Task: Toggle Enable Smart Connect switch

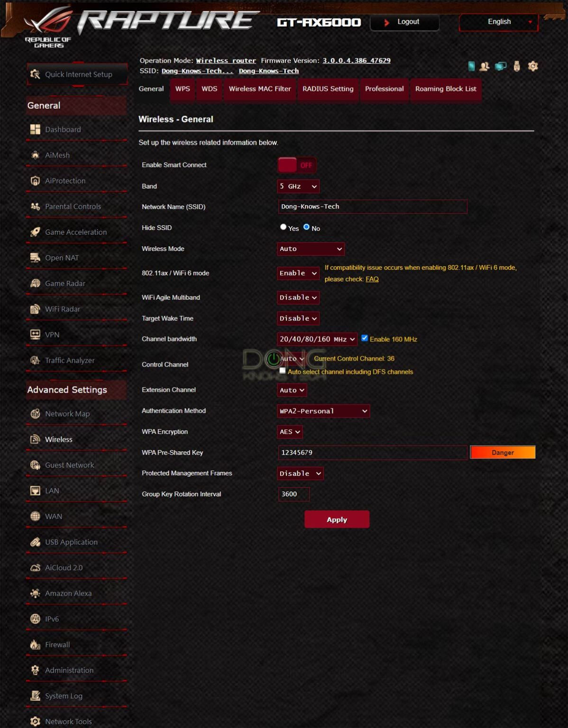Action: tap(296, 165)
